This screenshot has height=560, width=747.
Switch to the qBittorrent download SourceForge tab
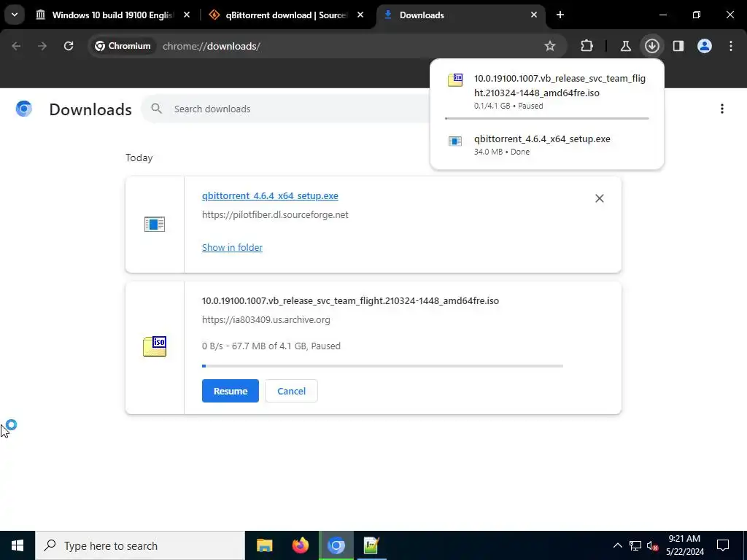pyautogui.click(x=286, y=15)
